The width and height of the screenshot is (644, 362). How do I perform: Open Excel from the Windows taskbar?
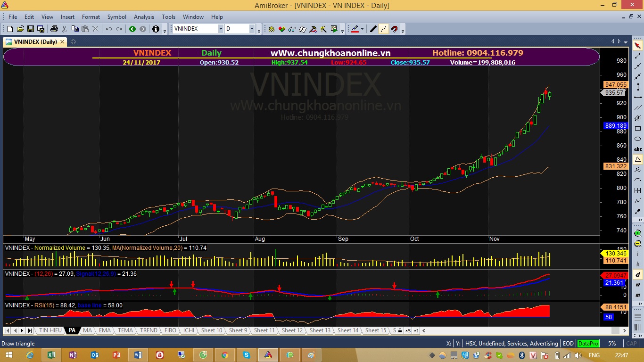[51, 355]
